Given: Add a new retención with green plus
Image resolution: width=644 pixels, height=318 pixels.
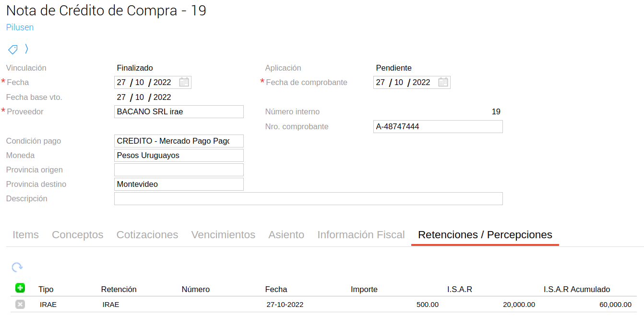Looking at the screenshot, I should point(20,288).
